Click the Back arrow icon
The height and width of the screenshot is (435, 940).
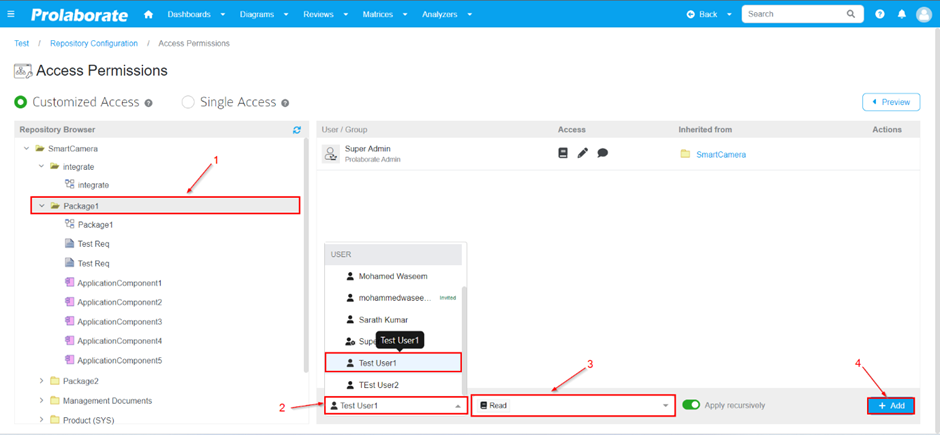691,14
